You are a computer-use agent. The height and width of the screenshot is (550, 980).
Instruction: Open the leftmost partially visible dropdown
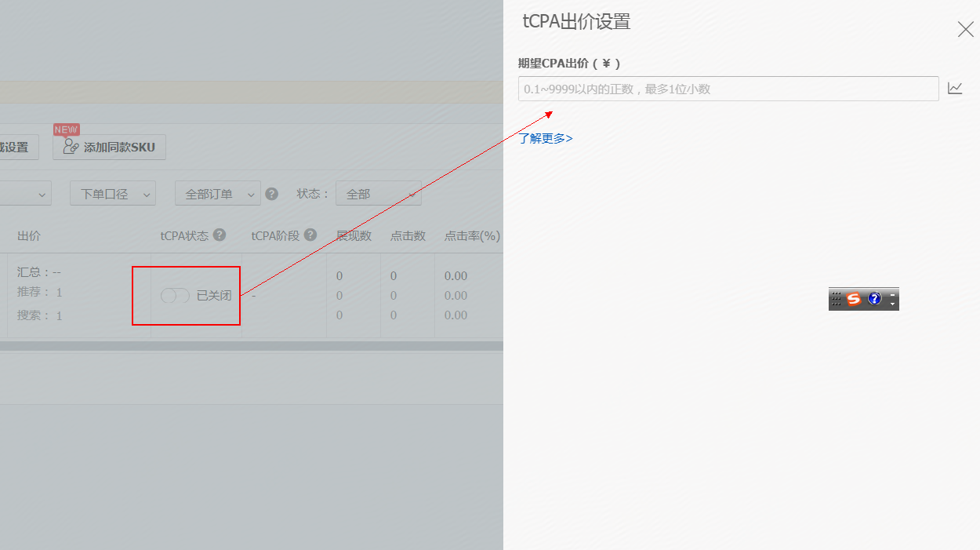tap(26, 194)
